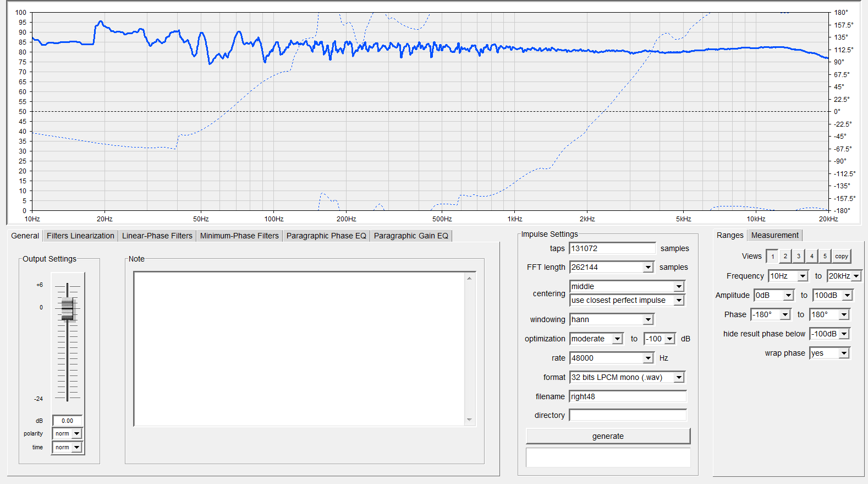Image resolution: width=868 pixels, height=484 pixels.
Task: Select the Ranges tab
Action: tap(730, 235)
